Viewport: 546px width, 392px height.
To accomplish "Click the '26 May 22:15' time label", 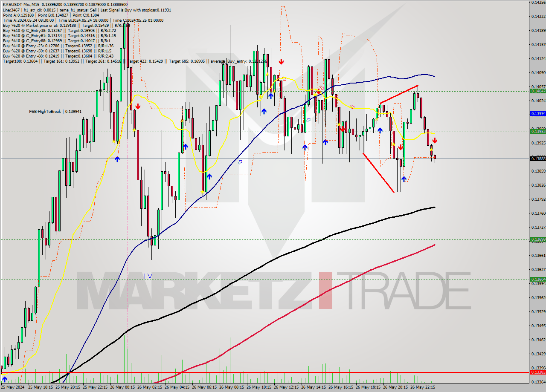I will tap(422, 388).
